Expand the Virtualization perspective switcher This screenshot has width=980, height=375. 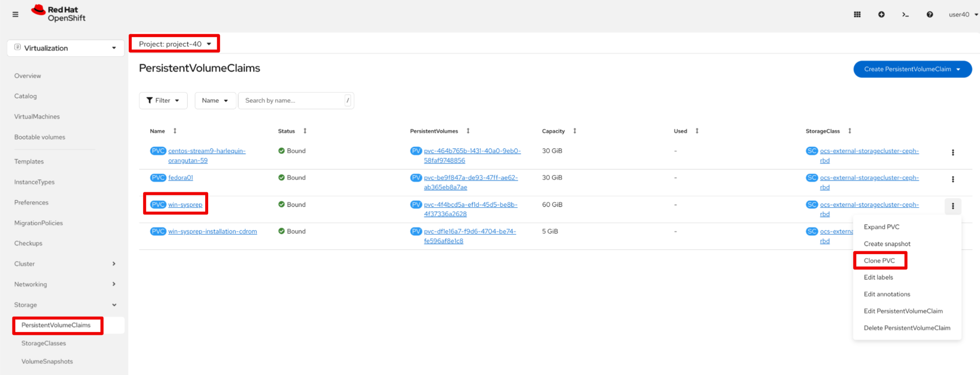[x=65, y=48]
